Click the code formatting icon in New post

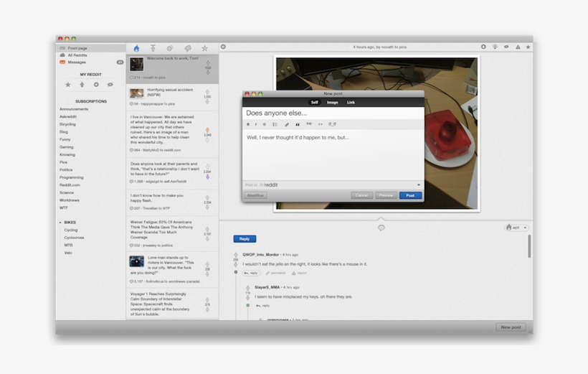tap(321, 124)
